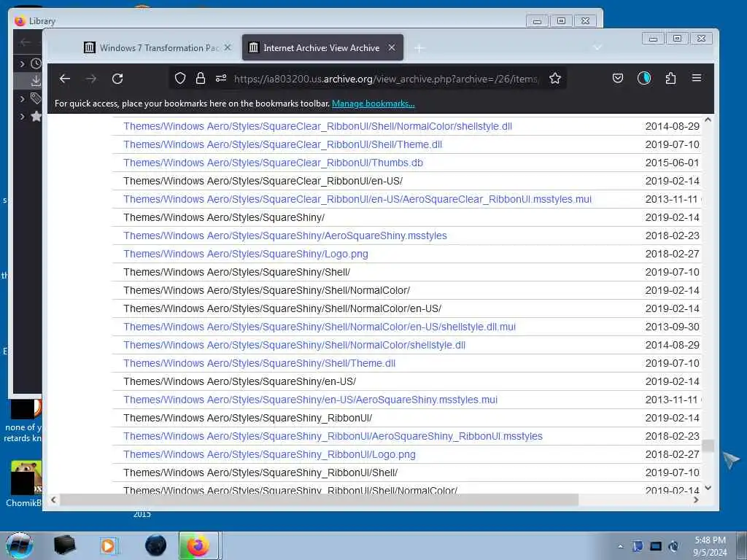Viewport: 747px width, 560px height.
Task: Click the Manage bookmarks link
Action: 373,104
